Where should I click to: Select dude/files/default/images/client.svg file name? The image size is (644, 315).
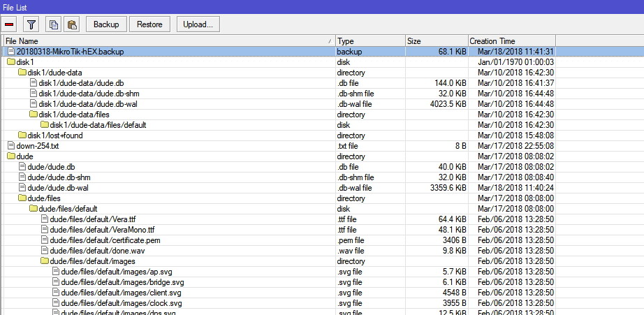(x=121, y=293)
